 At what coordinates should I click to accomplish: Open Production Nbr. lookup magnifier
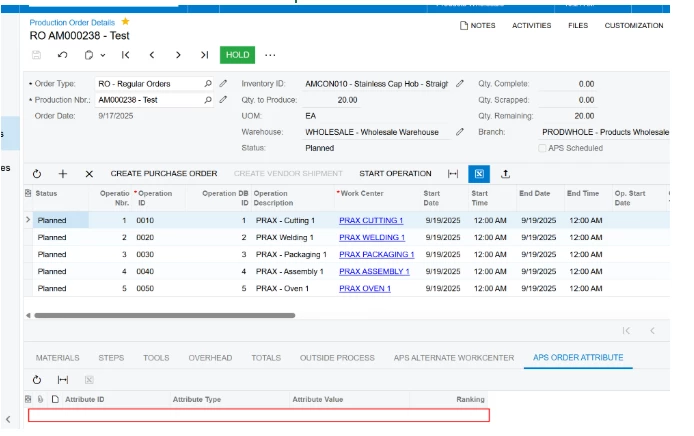208,100
